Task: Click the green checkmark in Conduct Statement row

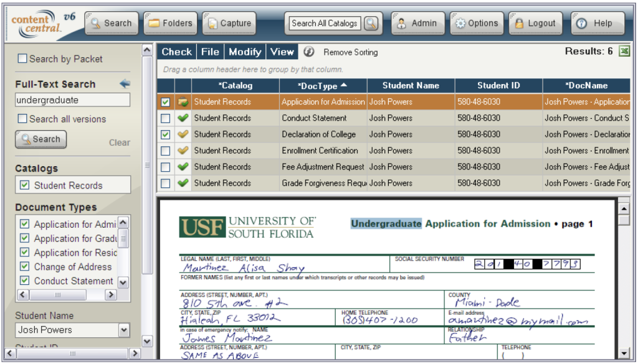Action: coord(183,118)
